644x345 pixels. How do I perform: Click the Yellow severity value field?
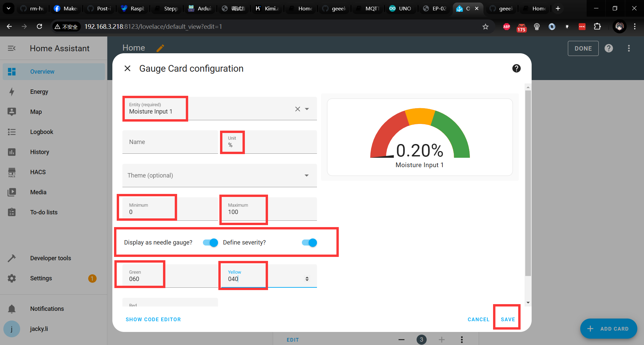[269, 276]
